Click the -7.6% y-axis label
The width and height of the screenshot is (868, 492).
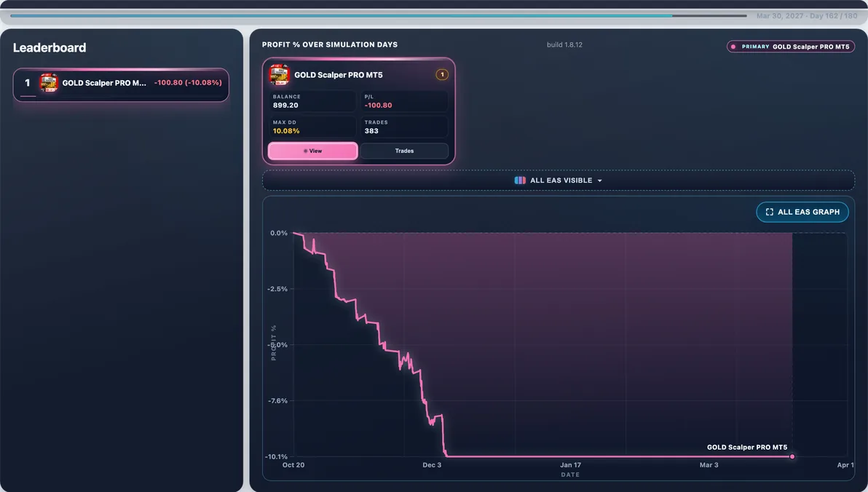278,401
